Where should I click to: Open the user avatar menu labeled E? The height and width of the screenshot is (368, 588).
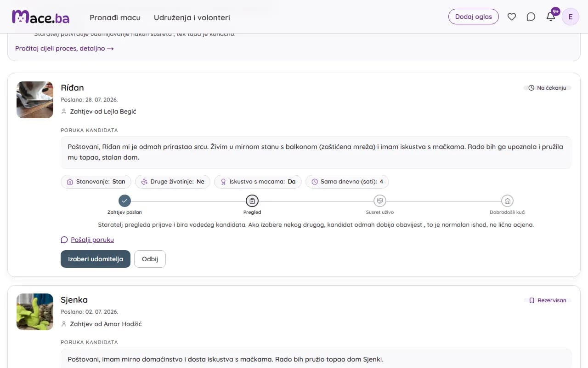point(571,17)
